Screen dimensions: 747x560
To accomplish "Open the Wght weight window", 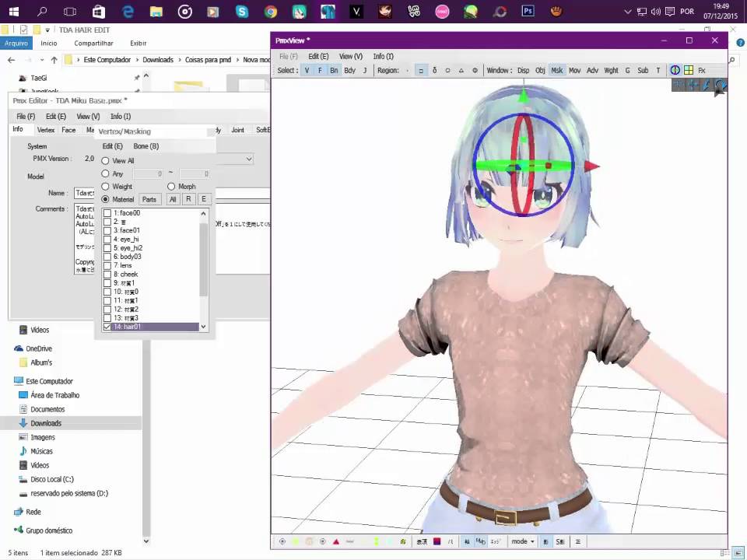I will pyautogui.click(x=612, y=71).
